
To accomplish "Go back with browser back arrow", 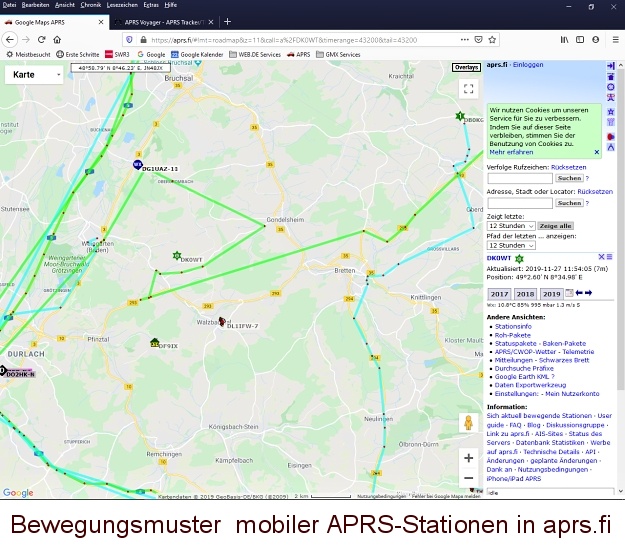I will [x=10, y=39].
